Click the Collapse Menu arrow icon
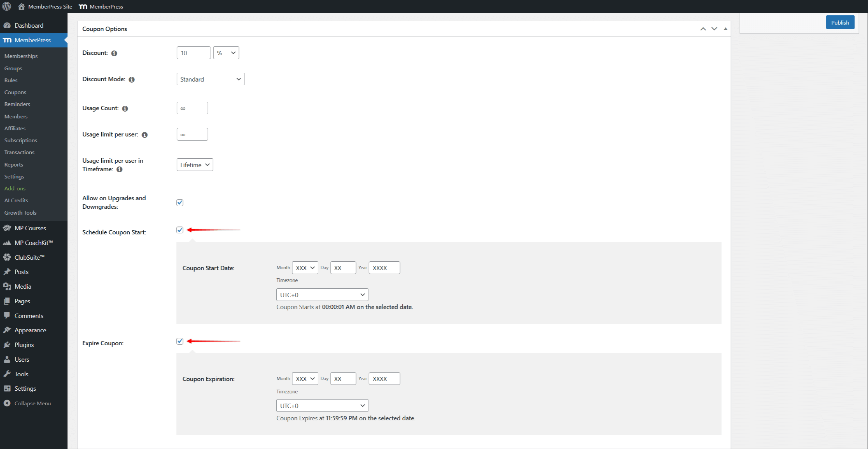Screen dimensions: 868x449 pyautogui.click(x=7, y=403)
